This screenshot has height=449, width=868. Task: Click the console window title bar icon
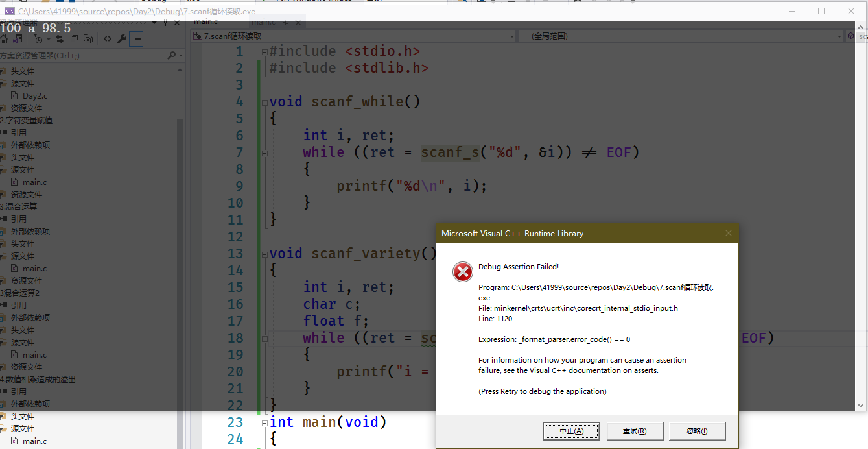[9, 11]
